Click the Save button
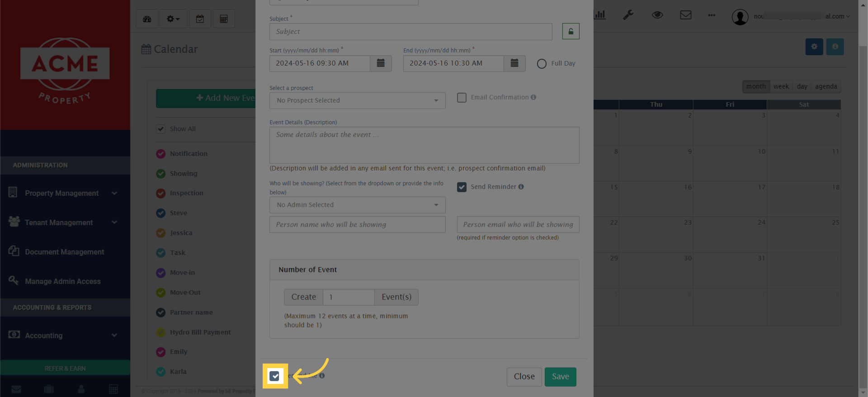The image size is (868, 397). coord(560,377)
